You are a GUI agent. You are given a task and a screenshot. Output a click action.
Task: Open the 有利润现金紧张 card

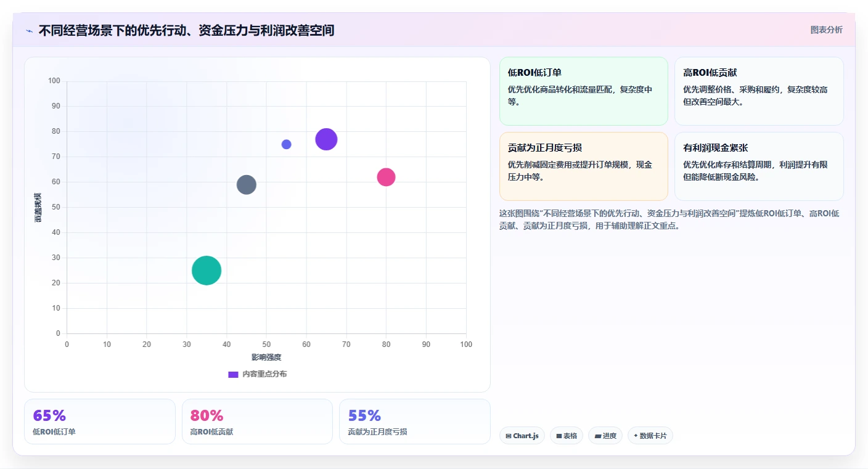[759, 166]
